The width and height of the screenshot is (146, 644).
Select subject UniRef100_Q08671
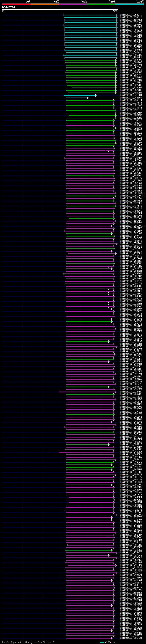(x=131, y=32)
